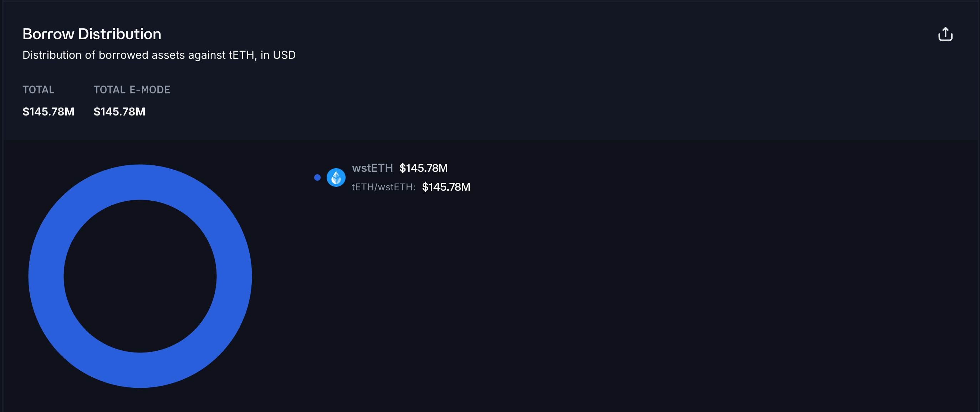This screenshot has width=980, height=412.
Task: Click the left side of the donut ring
Action: click(46, 276)
